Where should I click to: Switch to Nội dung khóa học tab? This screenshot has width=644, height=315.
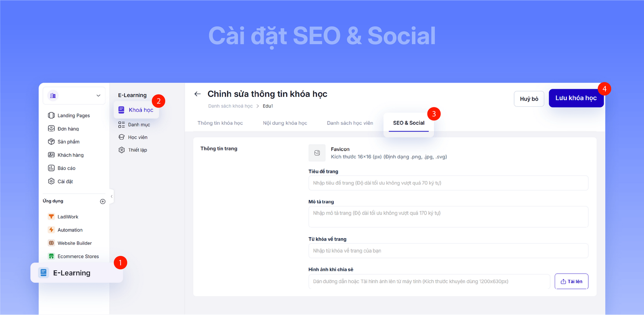(x=285, y=123)
